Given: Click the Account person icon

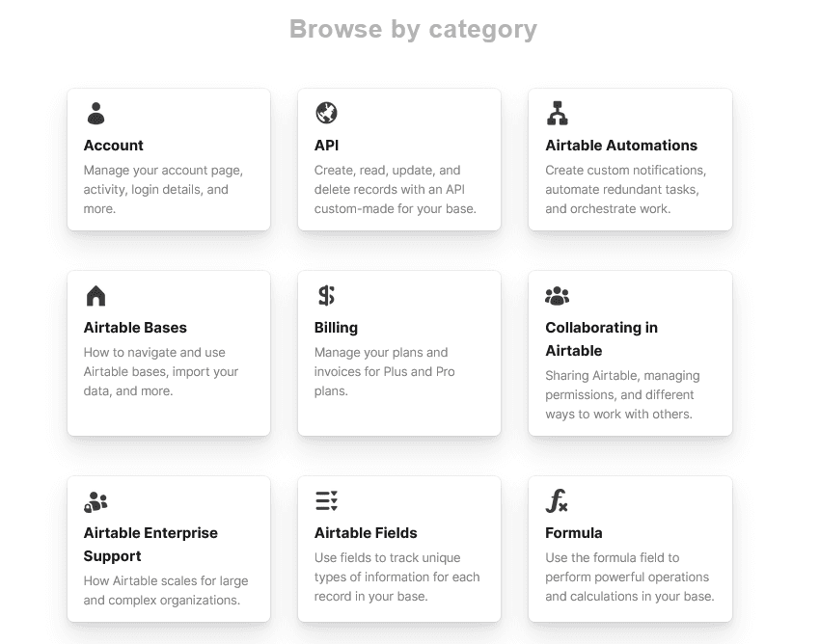Looking at the screenshot, I should 96,114.
